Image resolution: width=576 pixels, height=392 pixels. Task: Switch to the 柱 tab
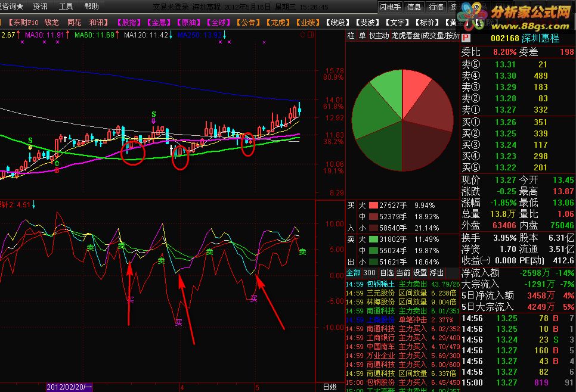click(351, 36)
